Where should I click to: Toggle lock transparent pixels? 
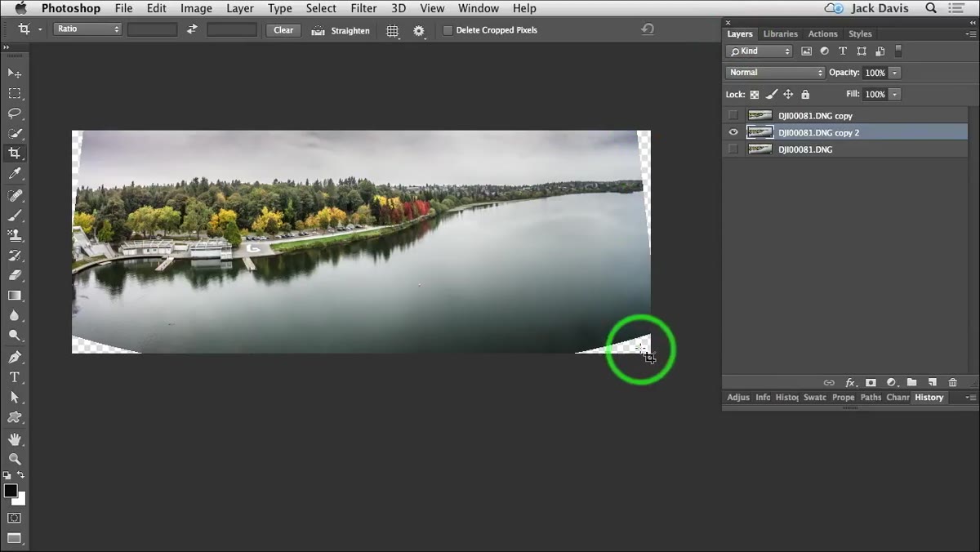click(755, 95)
